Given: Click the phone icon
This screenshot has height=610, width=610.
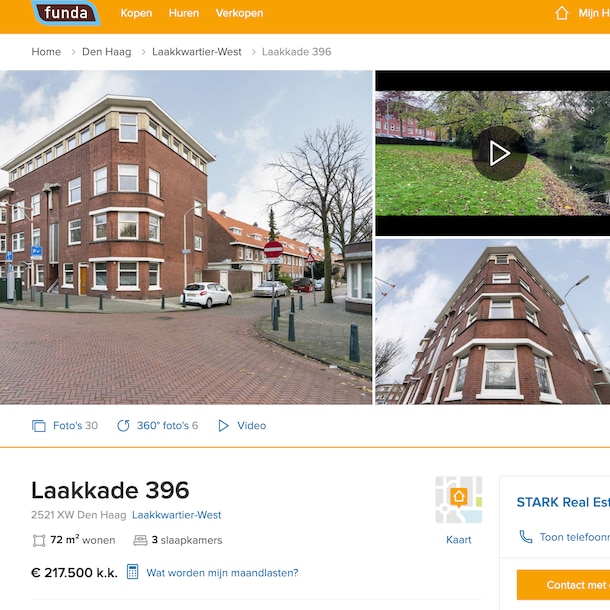Looking at the screenshot, I should tap(526, 537).
